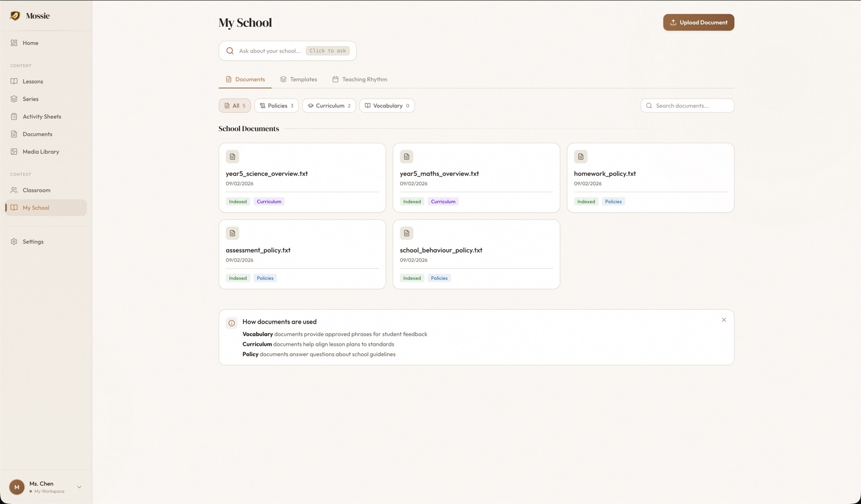Switch to the Templates tab
The image size is (861, 504).
click(x=299, y=79)
